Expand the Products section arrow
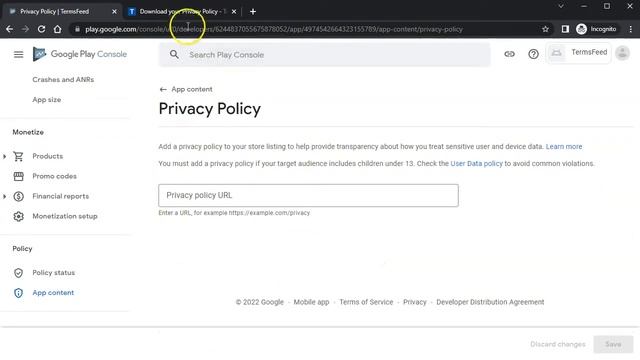The height and width of the screenshot is (360, 640). pos(4,156)
